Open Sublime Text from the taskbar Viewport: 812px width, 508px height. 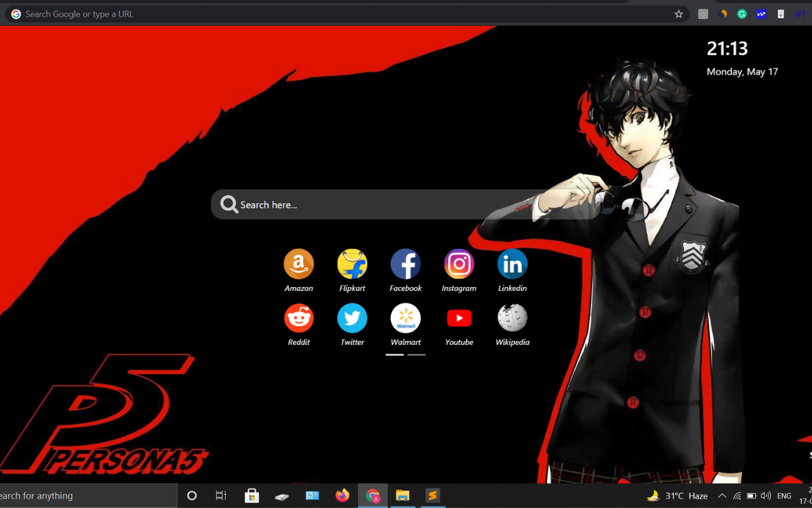click(433, 496)
